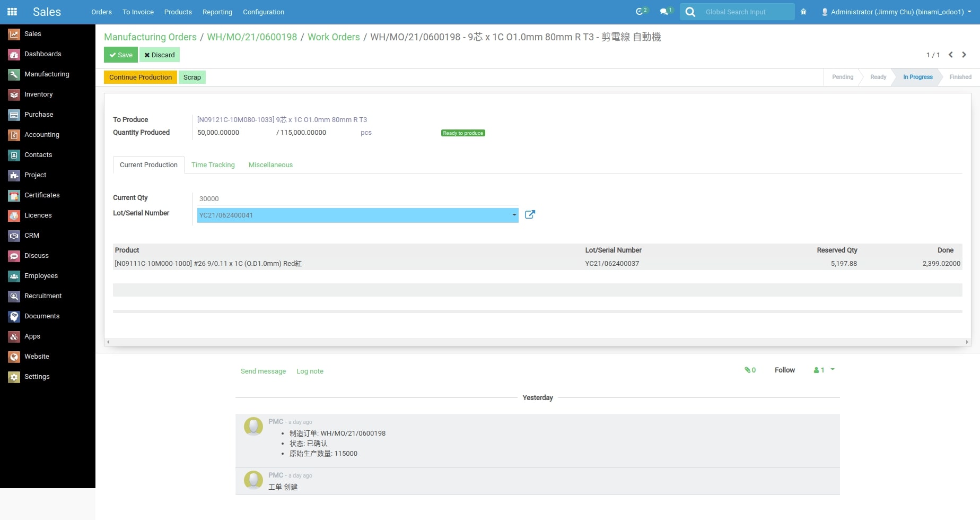This screenshot has height=520, width=980.
Task: Click the debug bug icon
Action: tap(803, 12)
